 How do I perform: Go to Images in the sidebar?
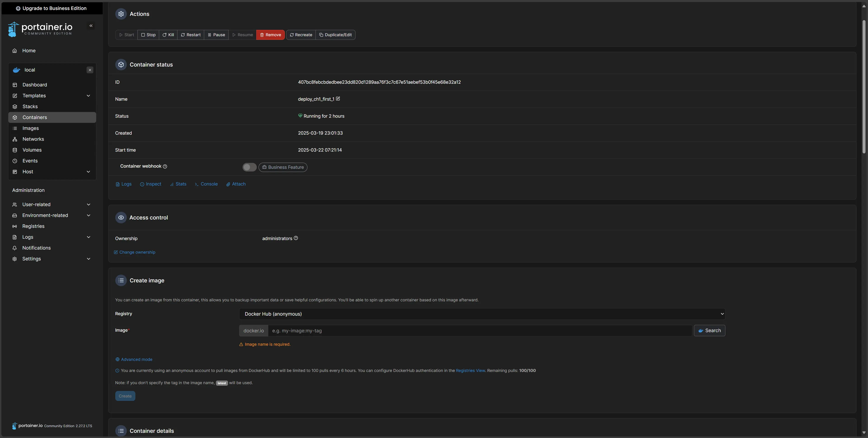click(31, 128)
